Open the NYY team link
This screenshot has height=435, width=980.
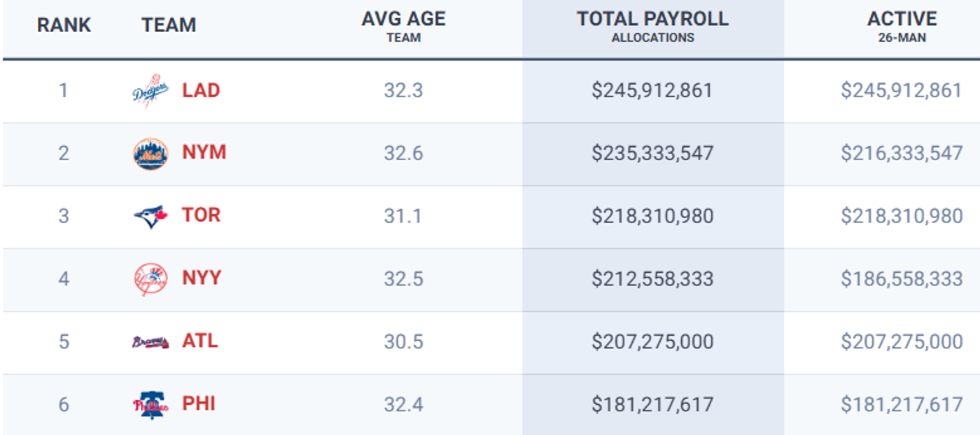(202, 278)
